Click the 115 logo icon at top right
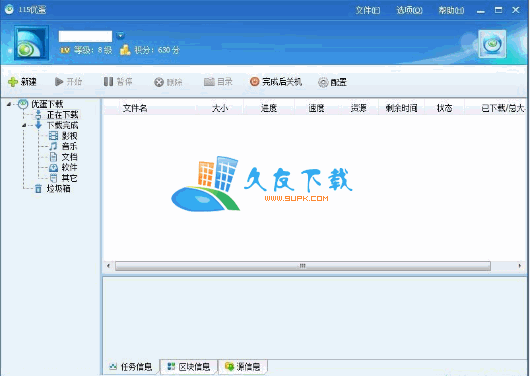 point(492,44)
